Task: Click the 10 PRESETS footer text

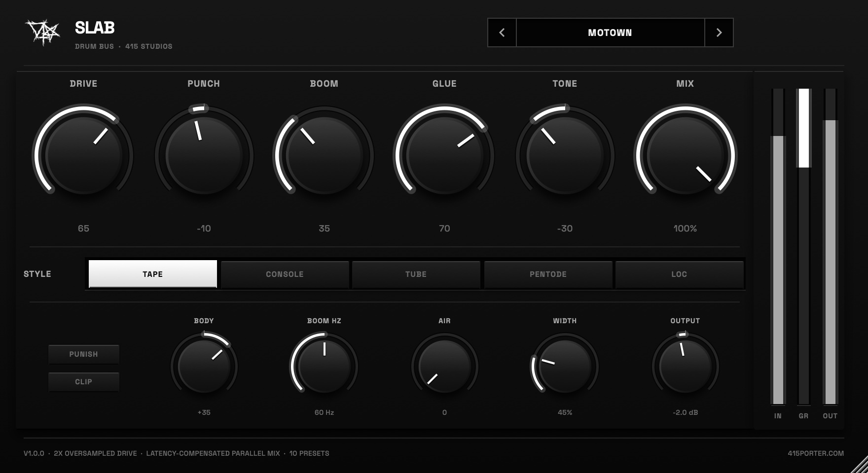Action: pyautogui.click(x=309, y=453)
